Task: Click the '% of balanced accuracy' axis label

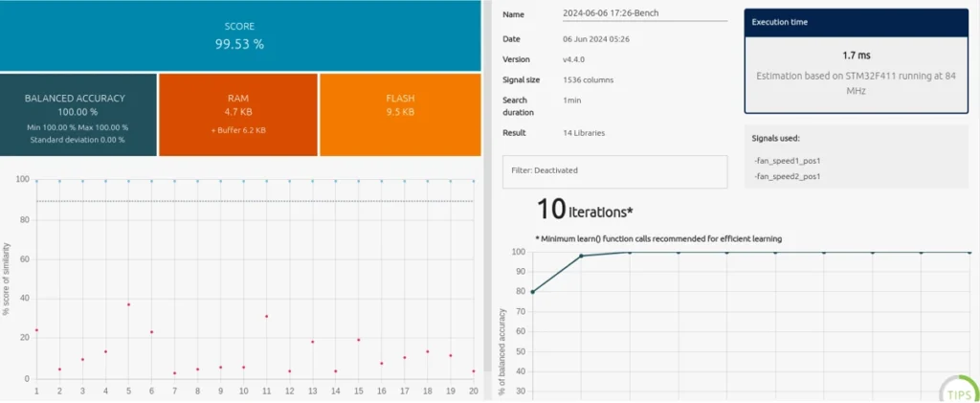Action: (502, 351)
